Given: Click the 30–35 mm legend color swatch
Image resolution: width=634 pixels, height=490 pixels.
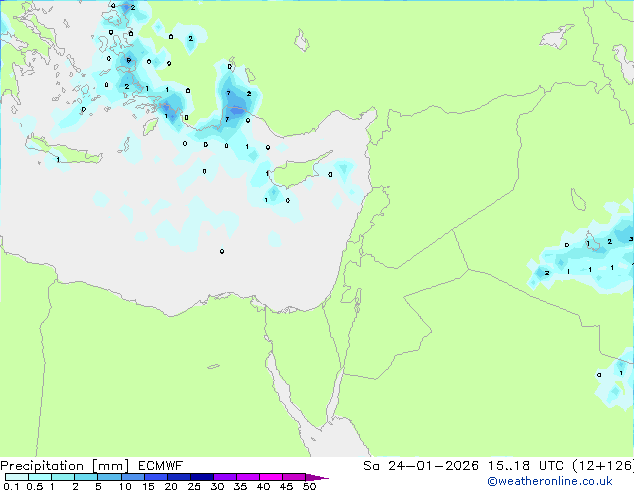Looking at the screenshot, I should [225, 477].
